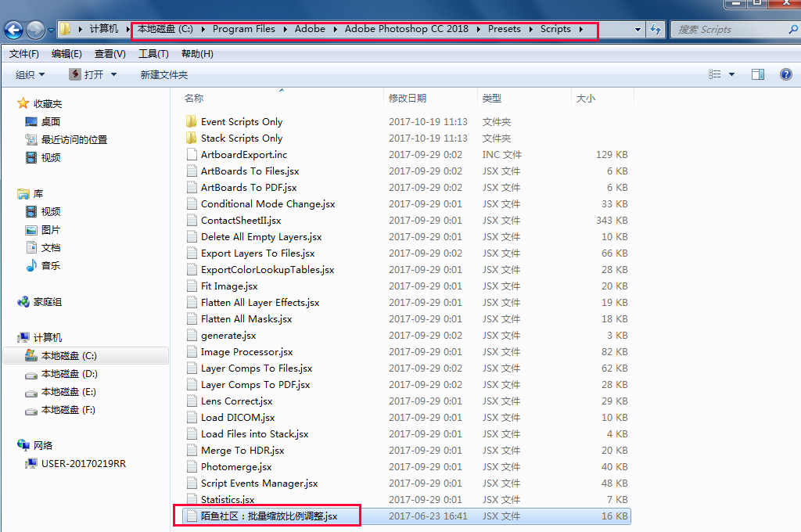The image size is (801, 532).
Task: Select the Conditional Mode Change.jsx file icon
Action: click(x=192, y=204)
